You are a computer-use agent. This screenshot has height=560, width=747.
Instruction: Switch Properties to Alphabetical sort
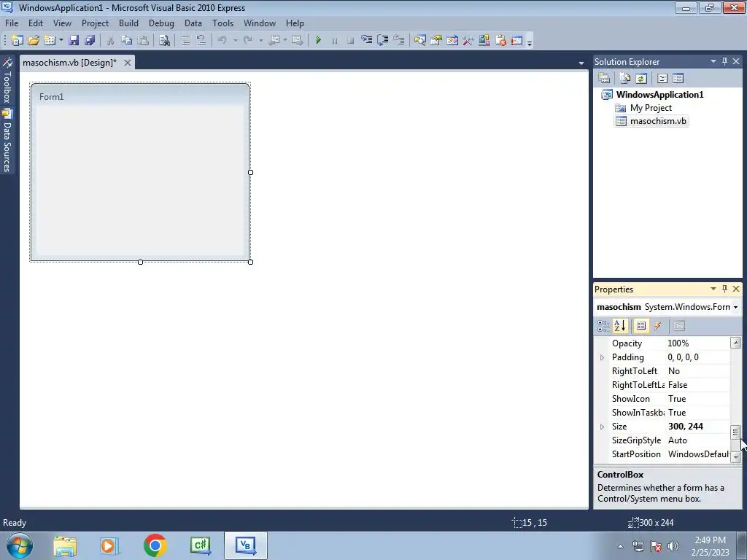[620, 326]
